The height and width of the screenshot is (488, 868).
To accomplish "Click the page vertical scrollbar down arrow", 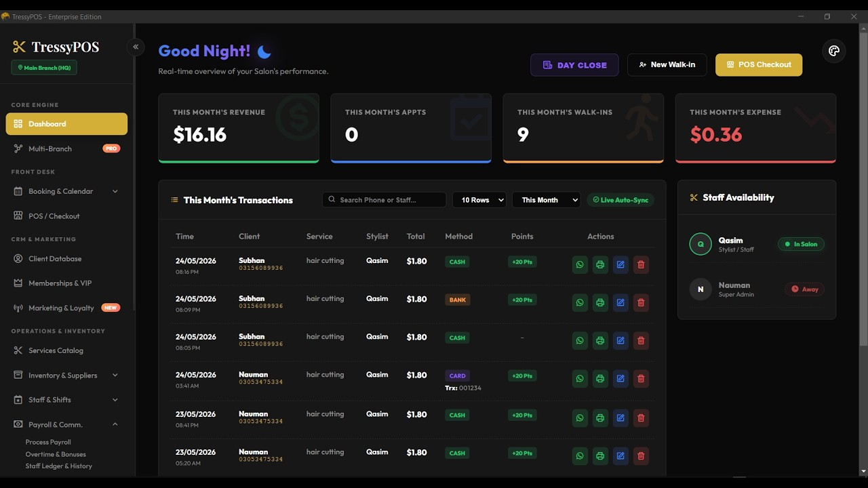I will click(x=863, y=471).
